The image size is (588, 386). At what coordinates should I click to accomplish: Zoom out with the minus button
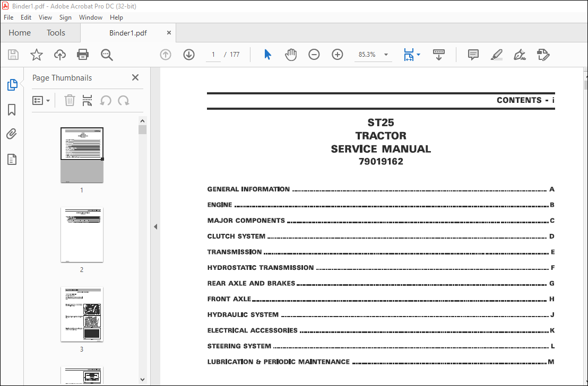coord(314,55)
